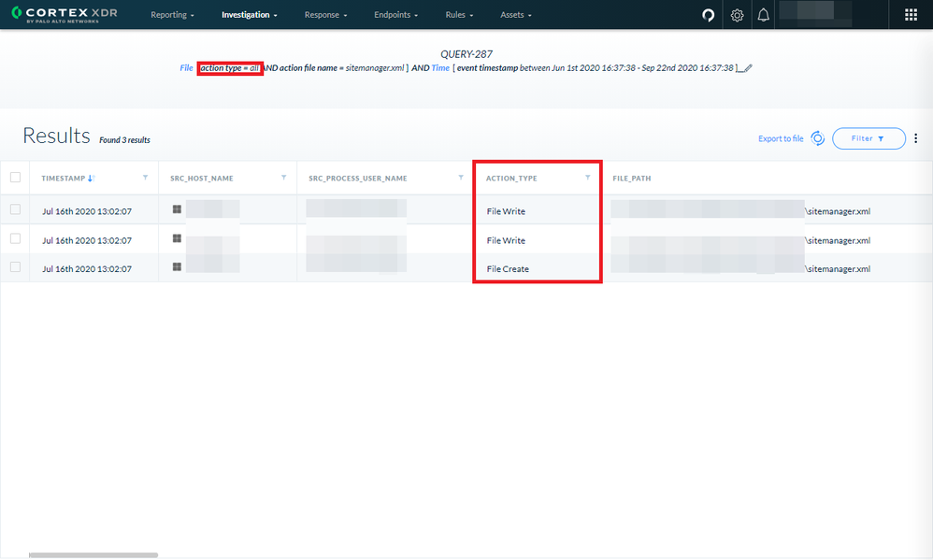Expand the Reporting dropdown menu

(x=173, y=15)
